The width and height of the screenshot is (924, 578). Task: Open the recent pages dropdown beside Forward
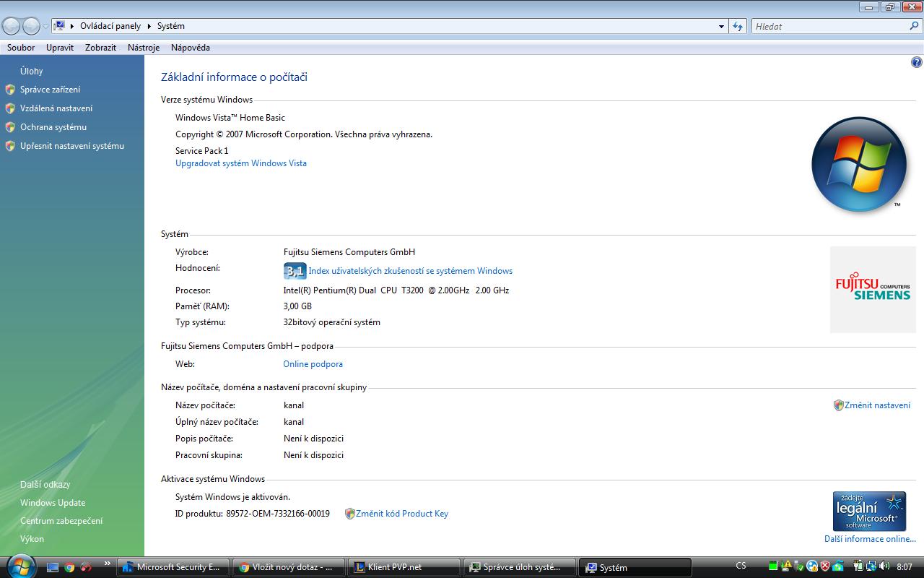tap(45, 26)
